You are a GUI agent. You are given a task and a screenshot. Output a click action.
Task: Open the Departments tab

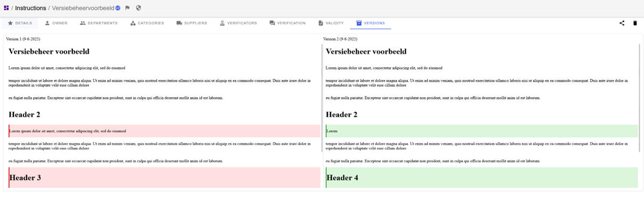(x=98, y=23)
